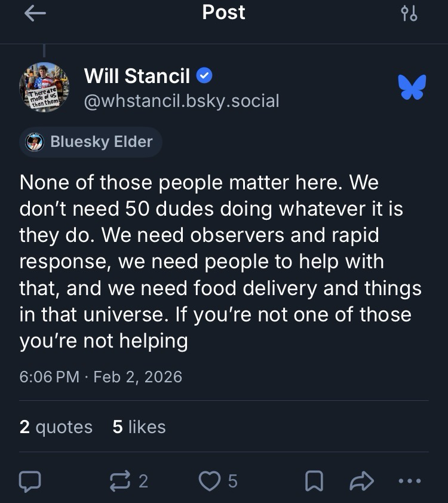
Task: Repost this post using repost icon
Action: 121,481
